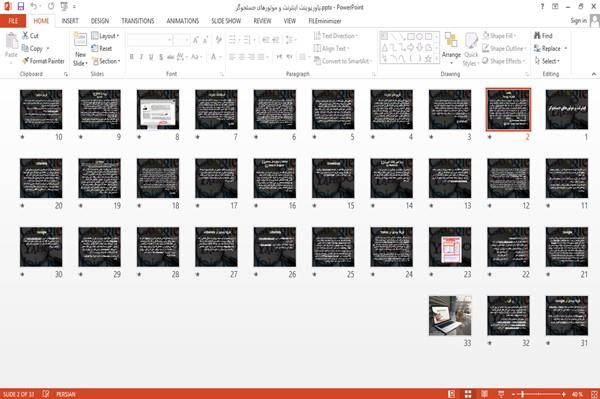Viewport: 600px width, 399px height.
Task: Click the Align Text button
Action: coord(330,48)
